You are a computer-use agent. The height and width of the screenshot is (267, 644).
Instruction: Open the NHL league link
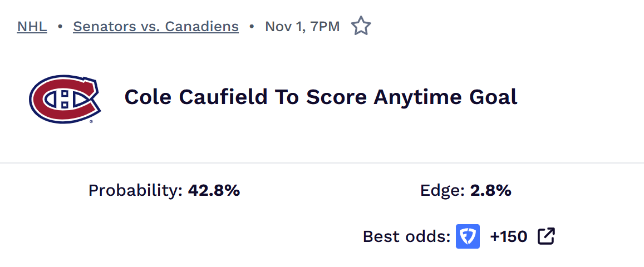point(32,26)
